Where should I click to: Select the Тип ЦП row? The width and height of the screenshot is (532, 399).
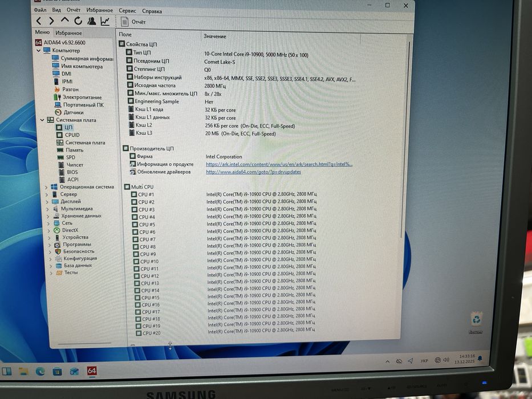[x=217, y=54]
